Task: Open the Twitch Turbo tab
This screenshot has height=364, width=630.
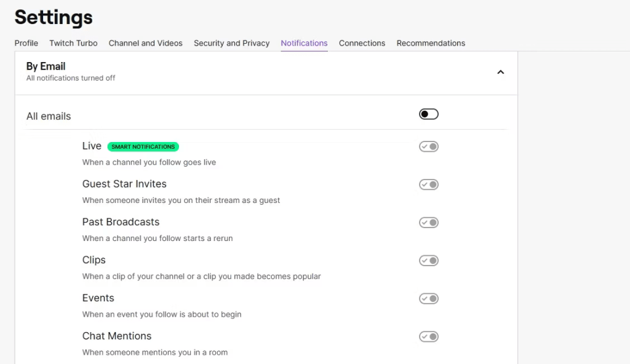Action: click(x=73, y=43)
